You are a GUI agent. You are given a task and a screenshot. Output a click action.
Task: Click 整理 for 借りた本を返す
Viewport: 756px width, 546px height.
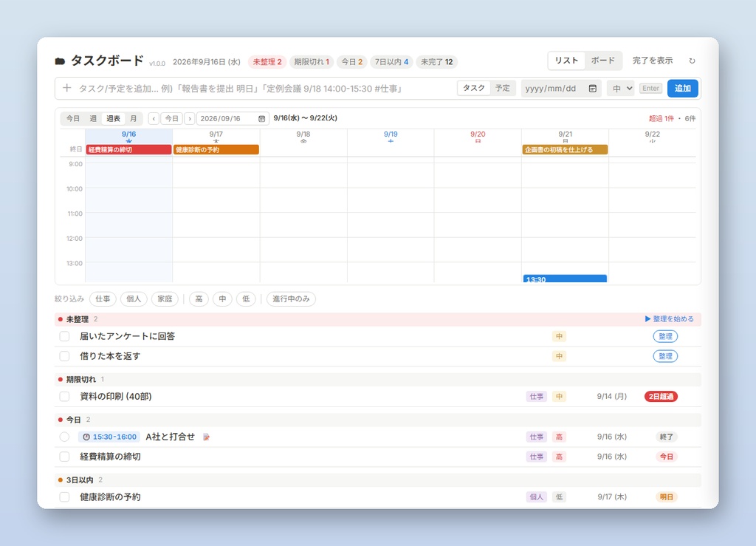[x=665, y=356]
